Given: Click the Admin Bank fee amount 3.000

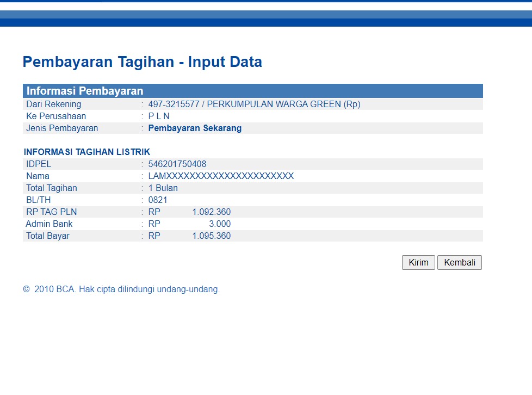Looking at the screenshot, I should pyautogui.click(x=220, y=224).
